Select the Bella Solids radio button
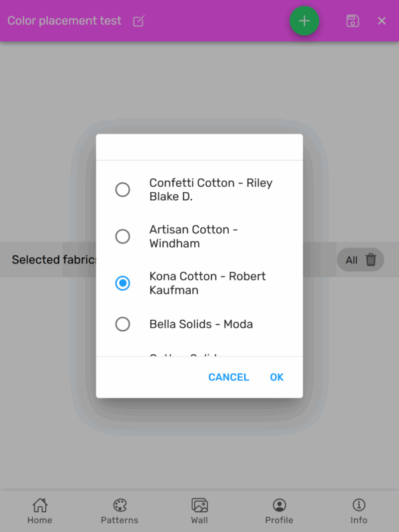 coord(122,324)
